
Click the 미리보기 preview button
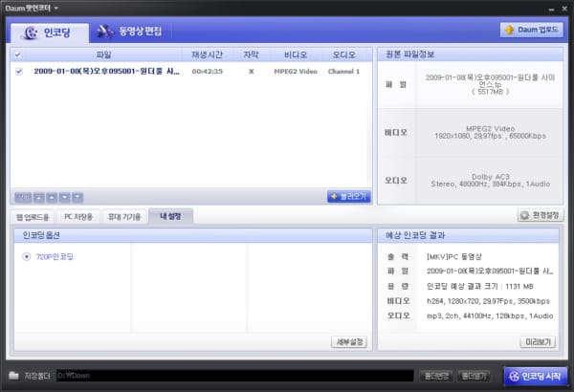tap(538, 342)
